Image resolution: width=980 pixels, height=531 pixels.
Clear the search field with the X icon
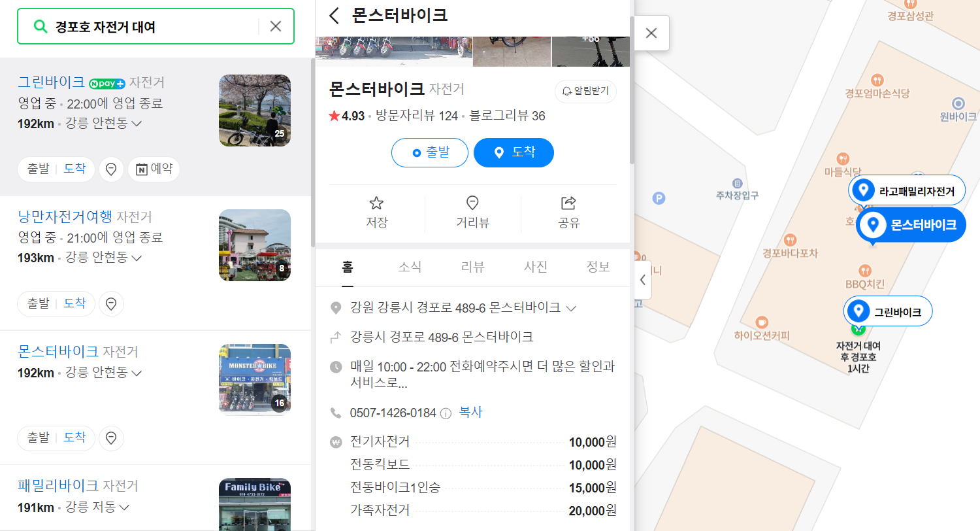click(x=276, y=26)
